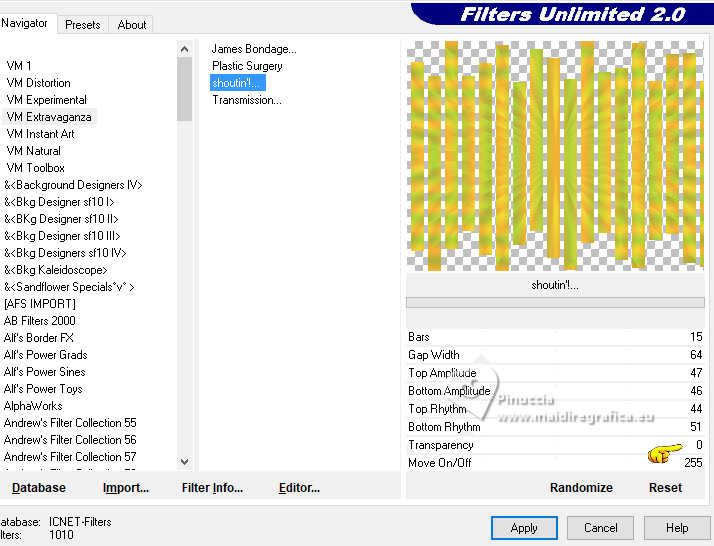Select AB Filters 2000 category
714x546 pixels.
pyautogui.click(x=40, y=321)
